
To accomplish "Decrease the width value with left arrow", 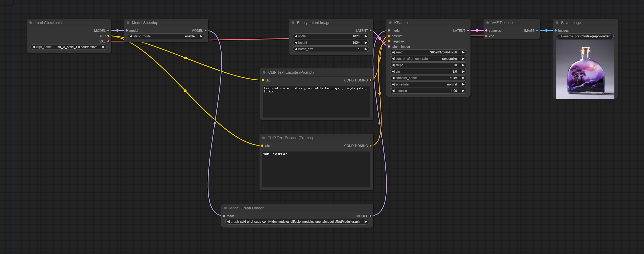I will pyautogui.click(x=296, y=36).
